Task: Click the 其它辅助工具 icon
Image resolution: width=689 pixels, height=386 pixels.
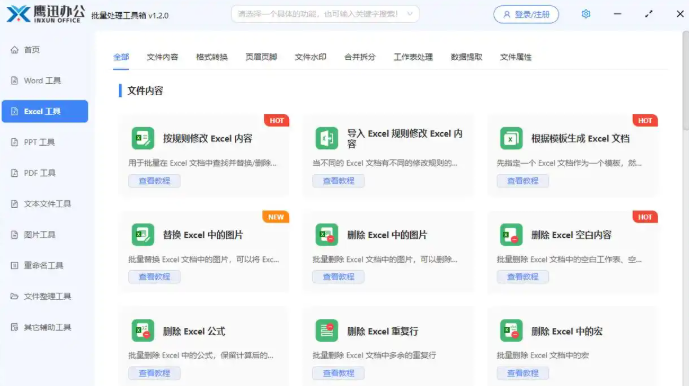Action: [x=15, y=327]
